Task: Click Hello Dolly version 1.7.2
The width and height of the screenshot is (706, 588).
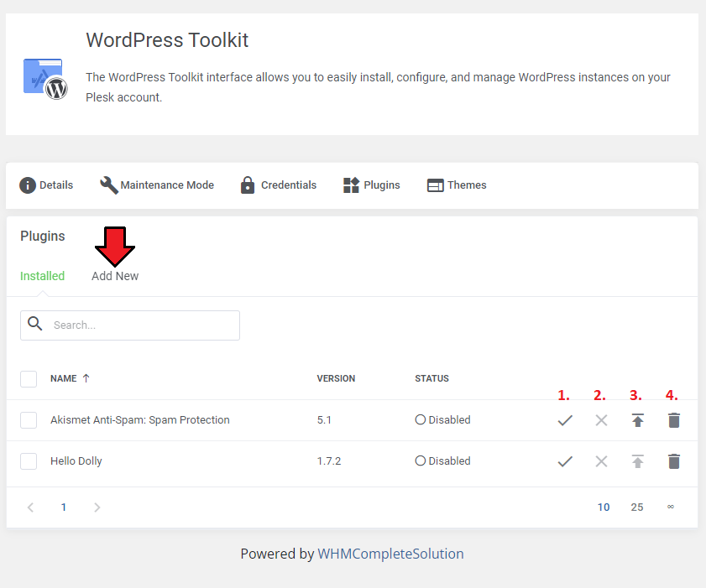Action: click(x=329, y=461)
